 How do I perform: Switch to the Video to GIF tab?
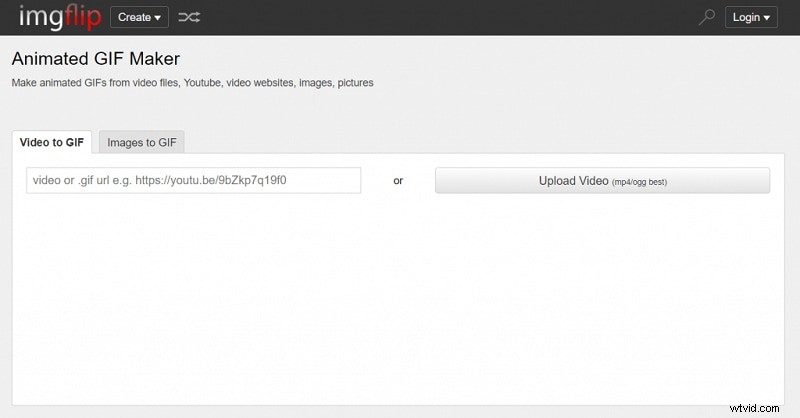[x=51, y=142]
